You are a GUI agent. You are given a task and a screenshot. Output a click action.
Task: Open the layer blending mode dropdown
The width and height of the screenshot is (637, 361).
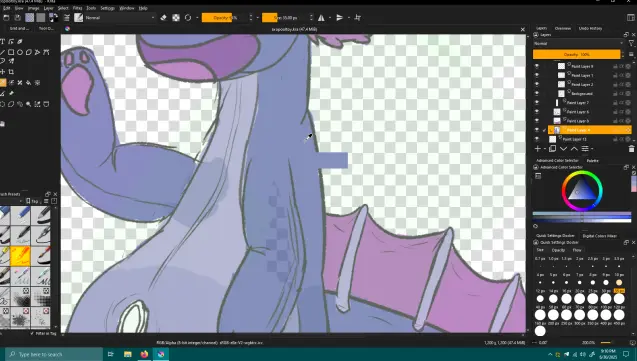coord(578,43)
